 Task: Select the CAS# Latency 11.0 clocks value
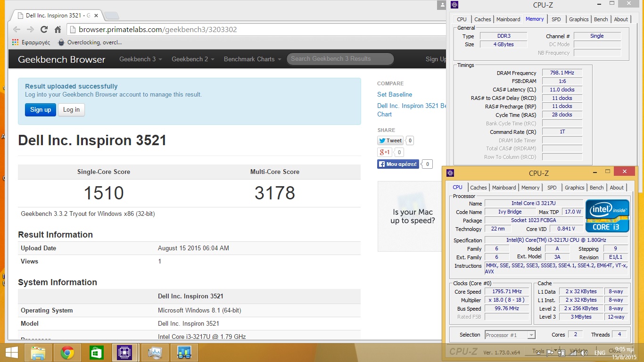(562, 90)
